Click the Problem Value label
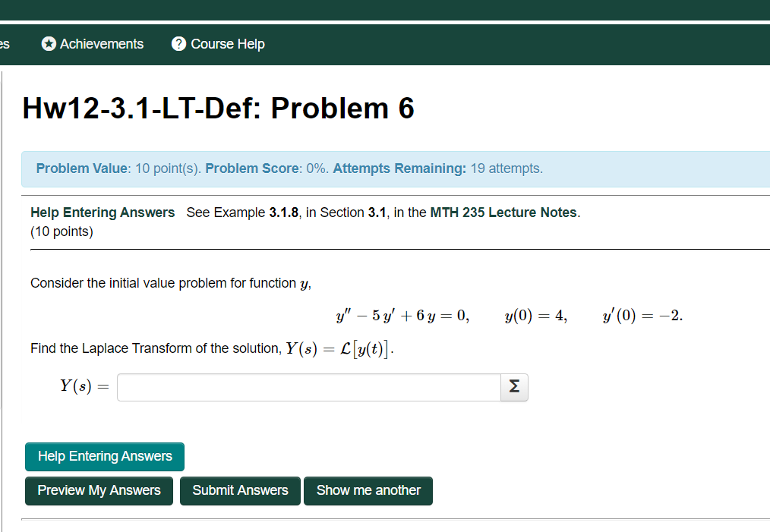 tap(81, 168)
